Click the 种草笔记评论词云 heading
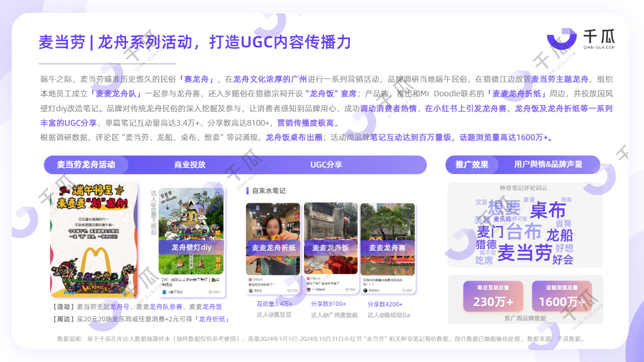The width and height of the screenshot is (644, 362). pyautogui.click(x=523, y=188)
